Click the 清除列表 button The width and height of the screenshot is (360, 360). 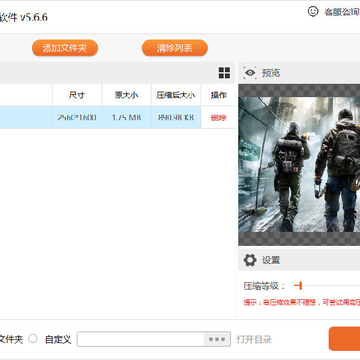click(x=175, y=48)
